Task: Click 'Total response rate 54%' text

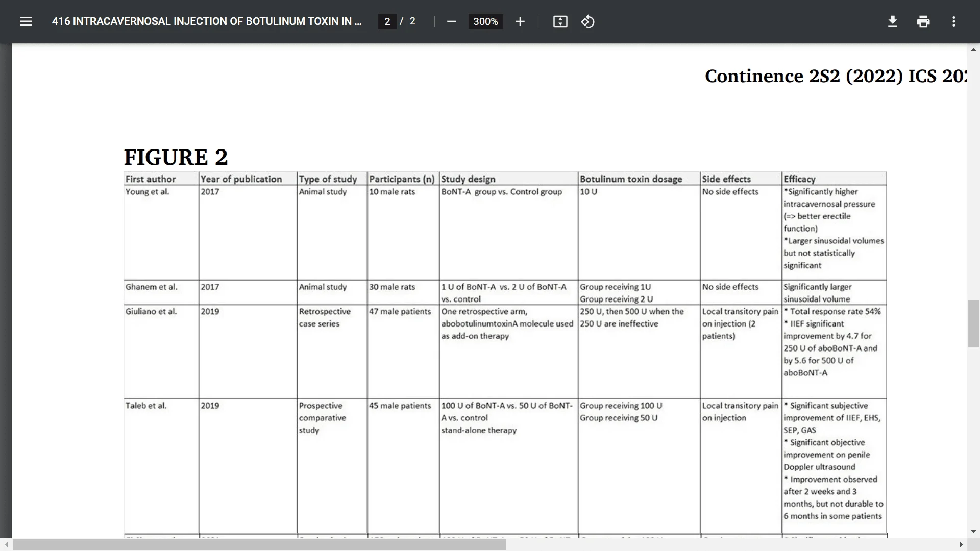Action: (836, 311)
